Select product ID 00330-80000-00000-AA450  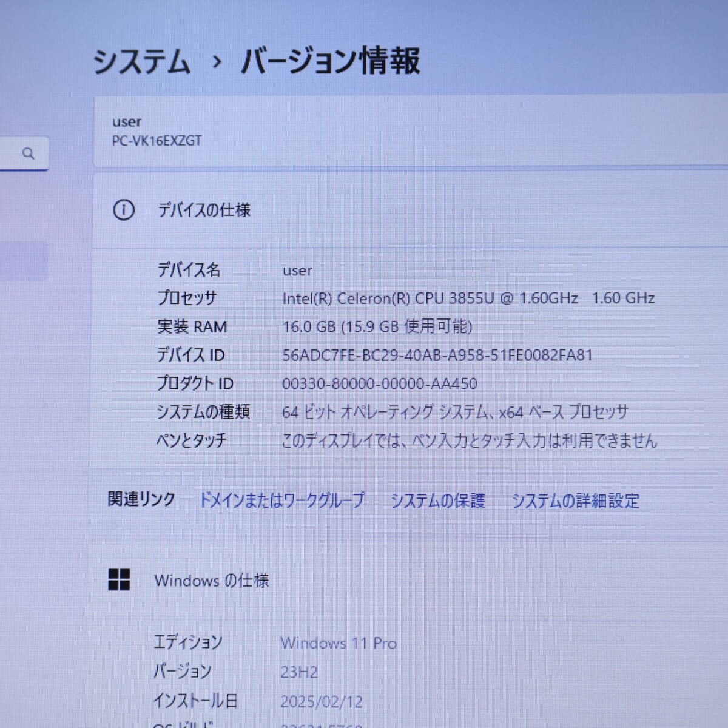pyautogui.click(x=379, y=383)
